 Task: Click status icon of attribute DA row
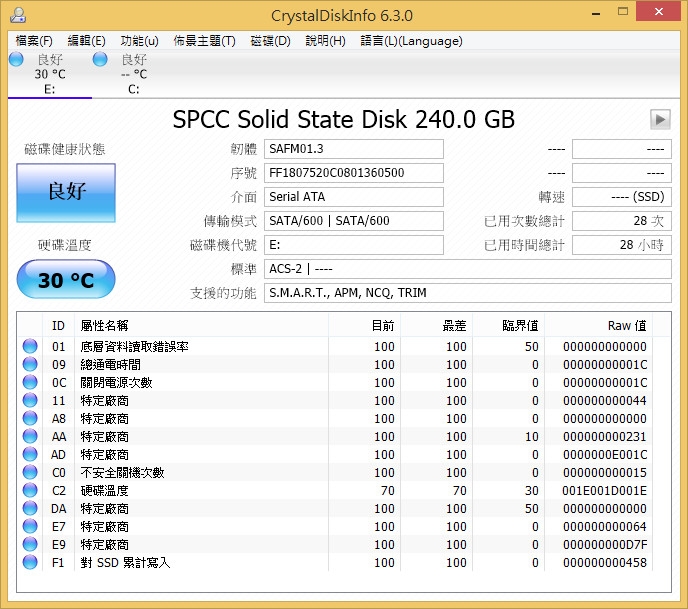click(x=30, y=508)
